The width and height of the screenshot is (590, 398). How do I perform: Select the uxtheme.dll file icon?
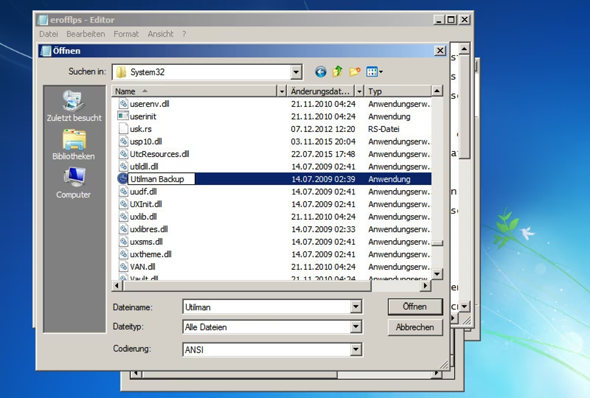(123, 254)
